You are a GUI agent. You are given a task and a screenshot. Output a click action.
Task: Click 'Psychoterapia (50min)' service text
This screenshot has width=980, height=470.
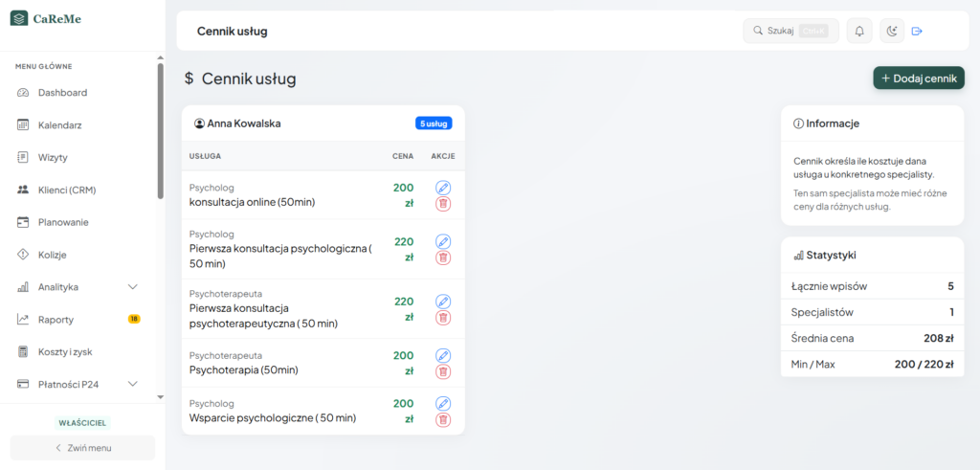tap(244, 370)
